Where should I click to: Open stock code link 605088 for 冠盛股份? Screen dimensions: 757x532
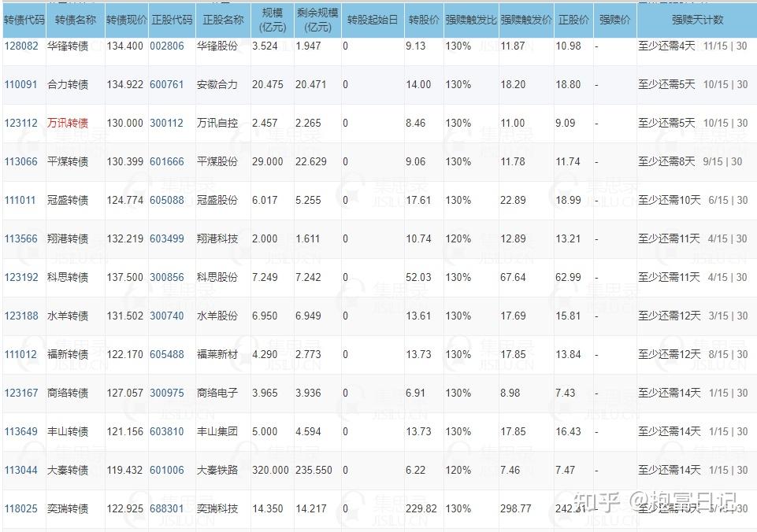pos(166,200)
